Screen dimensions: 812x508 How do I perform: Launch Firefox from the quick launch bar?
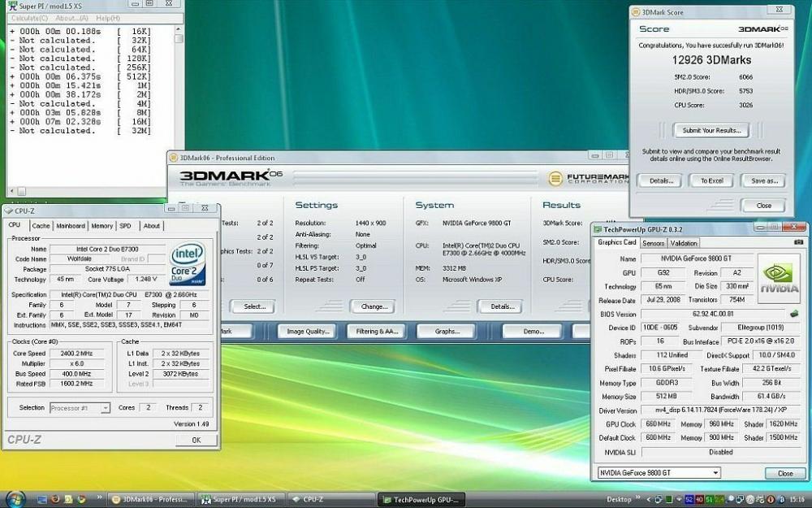[55, 499]
